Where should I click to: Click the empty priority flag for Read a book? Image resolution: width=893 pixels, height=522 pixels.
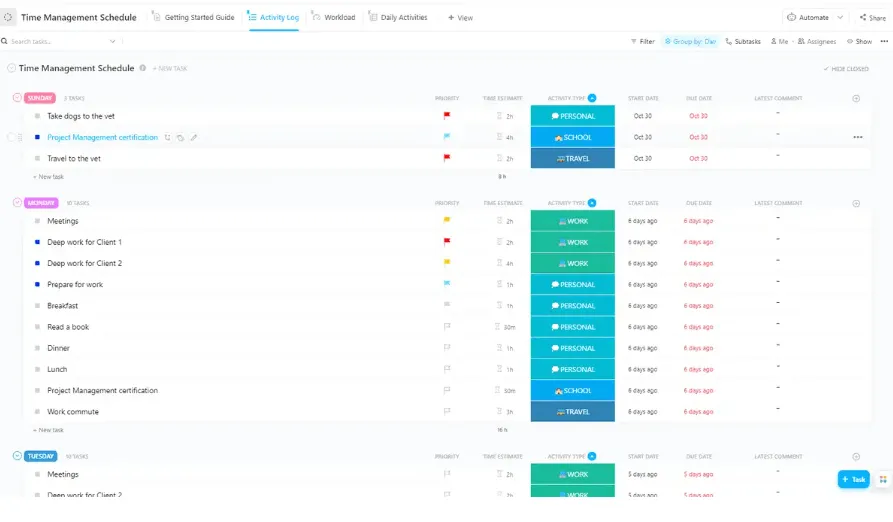click(447, 326)
